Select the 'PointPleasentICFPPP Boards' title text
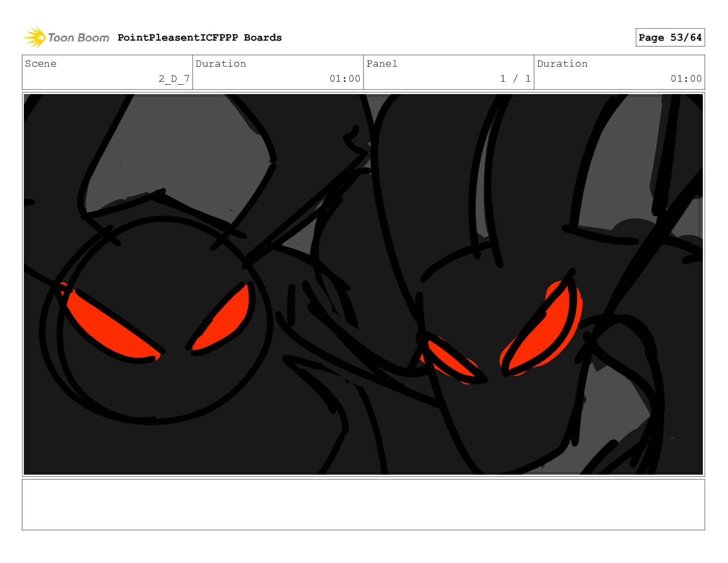Image resolution: width=728 pixels, height=563 pixels. 199,38
